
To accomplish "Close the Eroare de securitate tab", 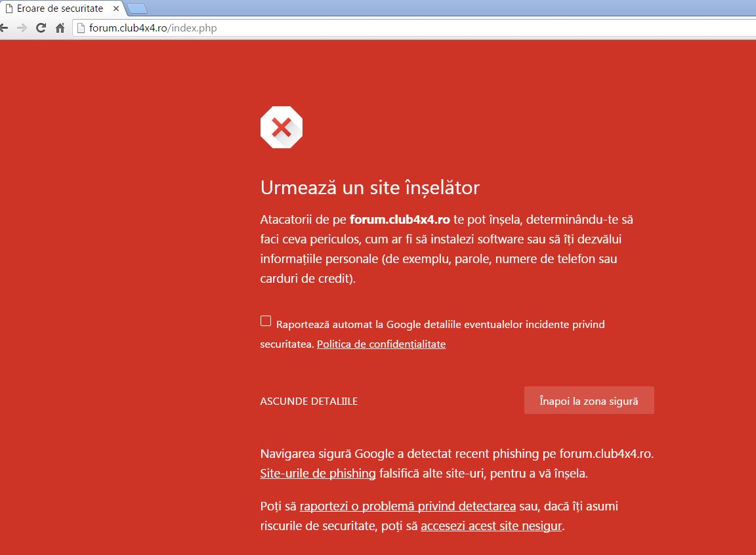I will click(x=115, y=9).
